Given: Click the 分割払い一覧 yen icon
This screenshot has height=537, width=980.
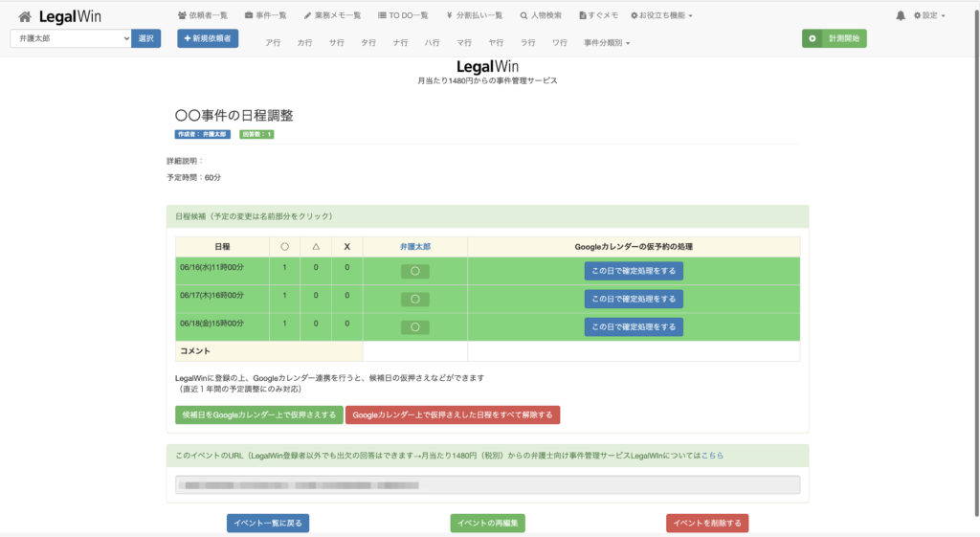Looking at the screenshot, I should [x=449, y=15].
